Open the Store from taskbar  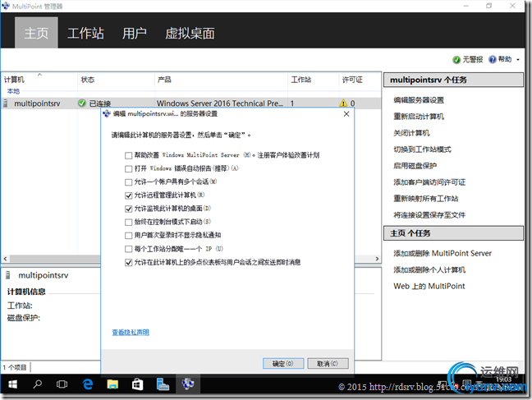click(x=137, y=384)
